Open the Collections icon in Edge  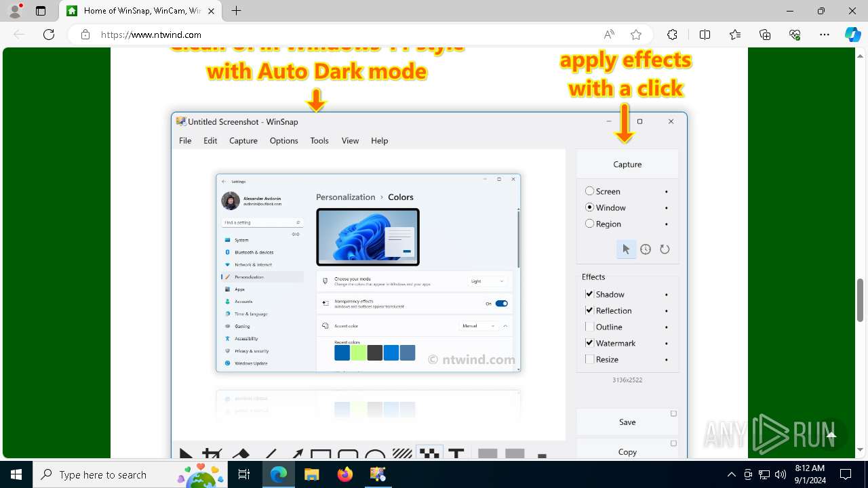point(765,35)
